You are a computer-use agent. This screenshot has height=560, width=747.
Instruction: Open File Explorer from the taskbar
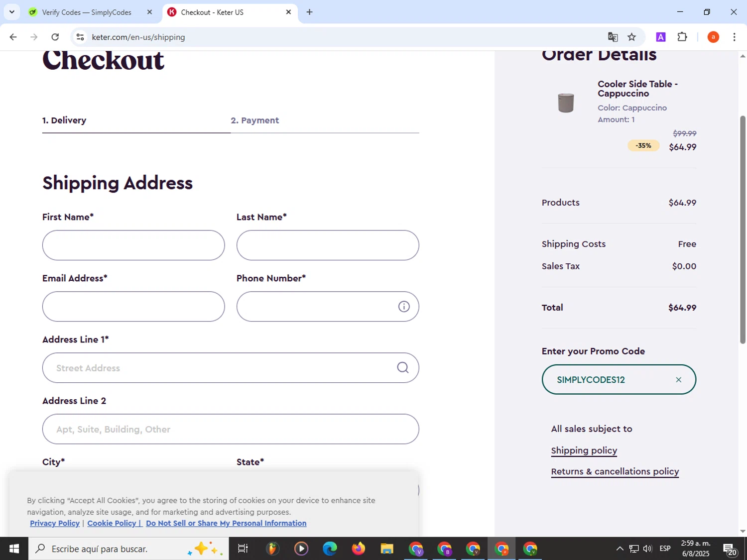click(x=387, y=549)
